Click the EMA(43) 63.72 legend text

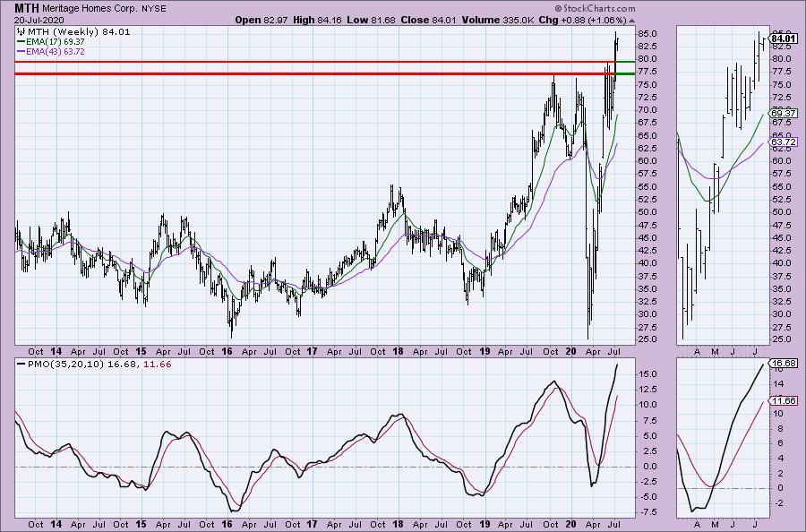[55, 51]
